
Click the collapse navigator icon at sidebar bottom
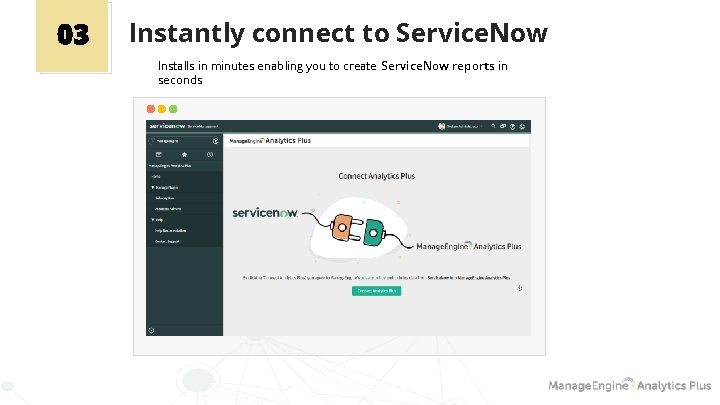[152, 330]
